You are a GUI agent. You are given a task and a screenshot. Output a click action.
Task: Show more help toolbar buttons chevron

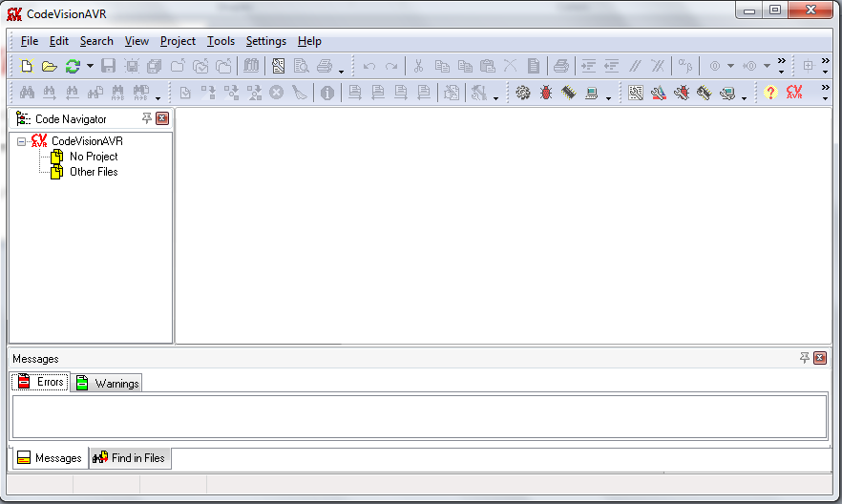pyautogui.click(x=826, y=92)
